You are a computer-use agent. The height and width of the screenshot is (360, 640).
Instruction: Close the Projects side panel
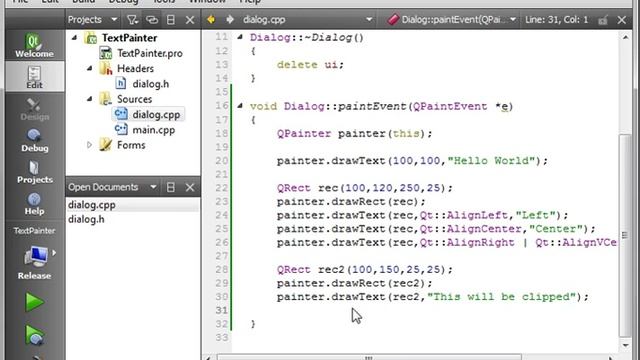[x=190, y=20]
